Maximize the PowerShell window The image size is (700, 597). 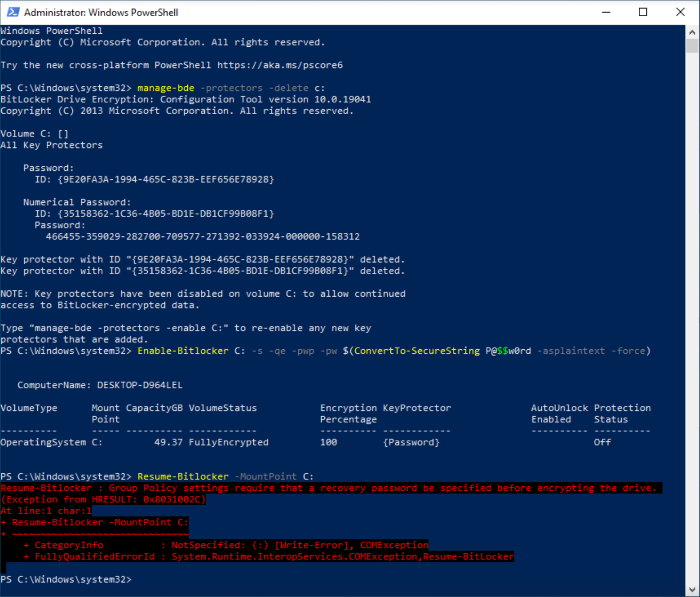(643, 12)
